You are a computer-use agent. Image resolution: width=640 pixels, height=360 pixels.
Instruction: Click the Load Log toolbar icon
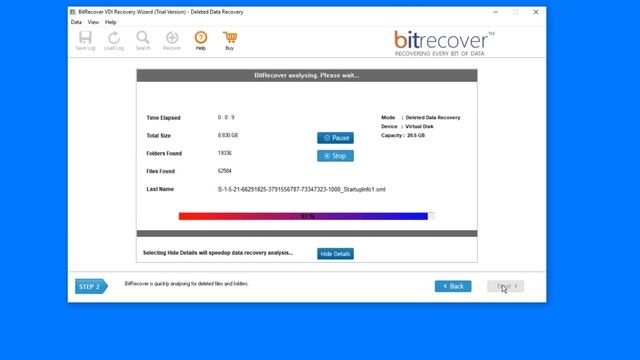(x=114, y=40)
